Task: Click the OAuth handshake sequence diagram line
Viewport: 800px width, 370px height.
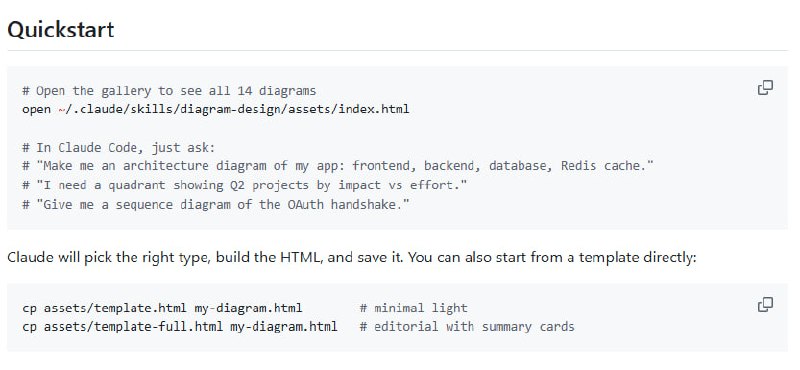Action: click(x=216, y=205)
